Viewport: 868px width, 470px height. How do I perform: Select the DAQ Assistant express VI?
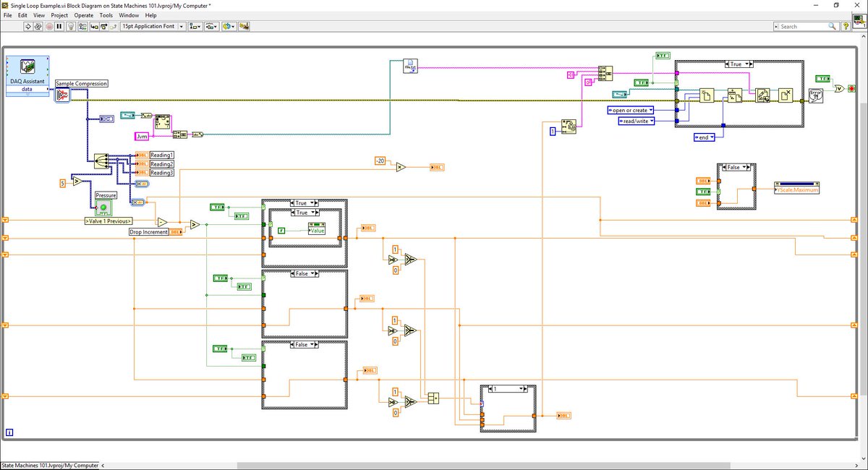click(27, 74)
